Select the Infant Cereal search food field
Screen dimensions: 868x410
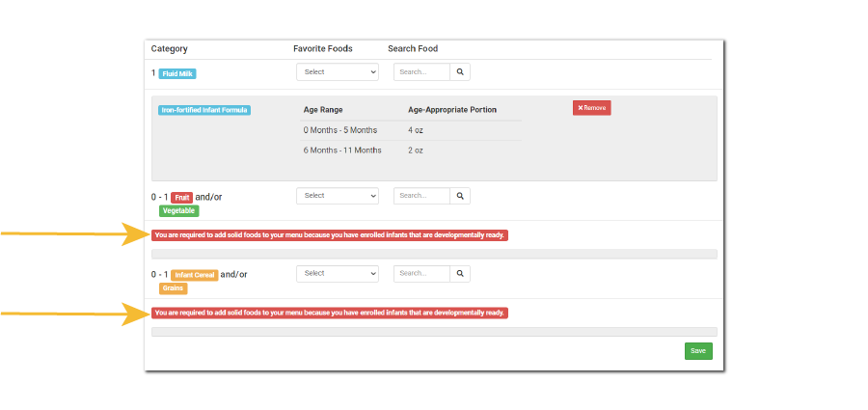tap(421, 274)
